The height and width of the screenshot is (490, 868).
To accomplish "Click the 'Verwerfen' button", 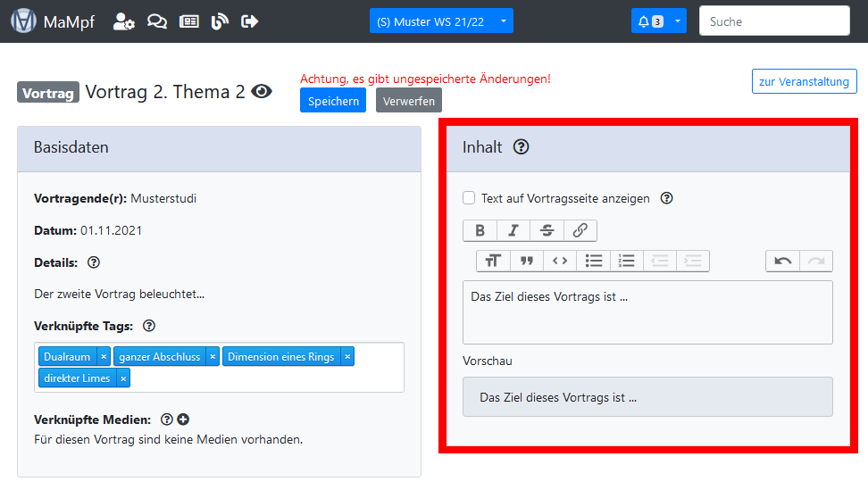I will click(408, 101).
